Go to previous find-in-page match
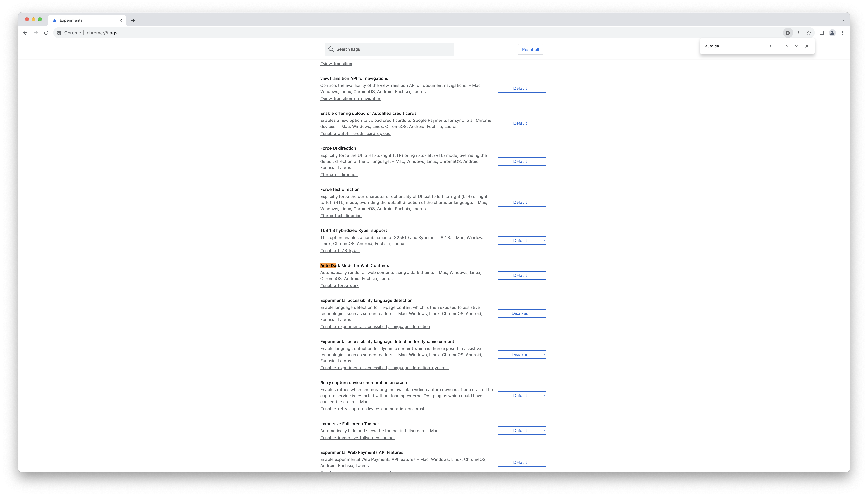 [786, 46]
